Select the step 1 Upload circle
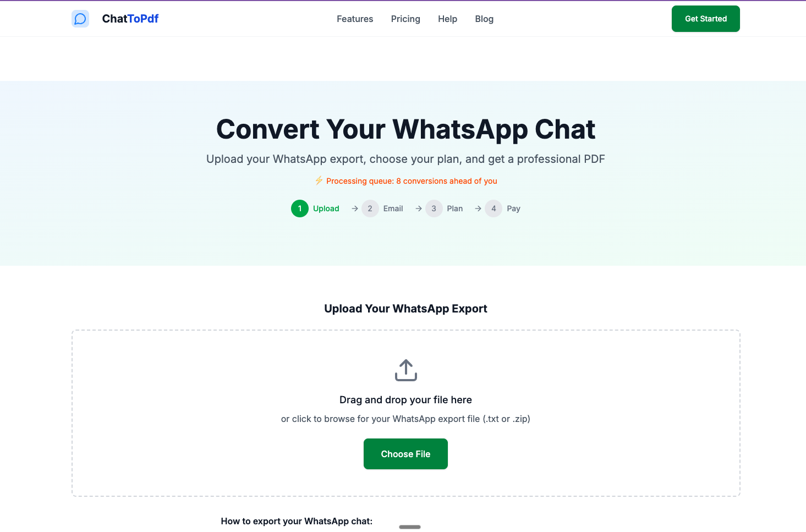Viewport: 806px width, 532px height. (x=300, y=209)
